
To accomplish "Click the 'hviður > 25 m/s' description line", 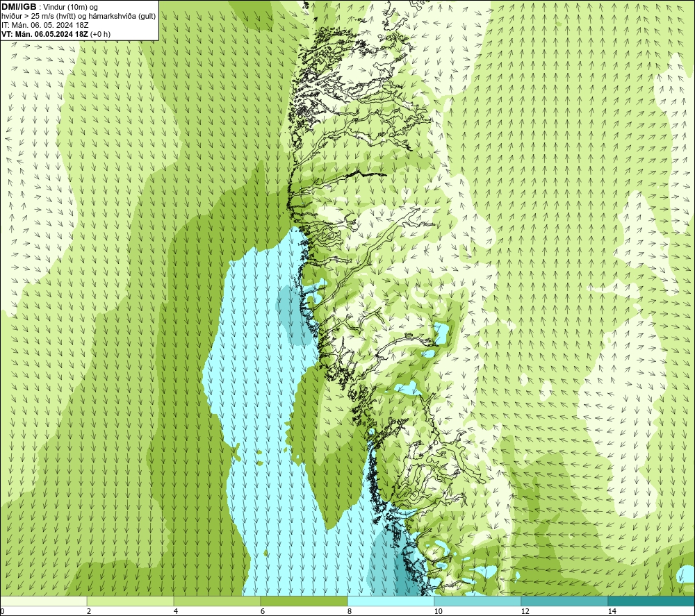I will pyautogui.click(x=79, y=17).
